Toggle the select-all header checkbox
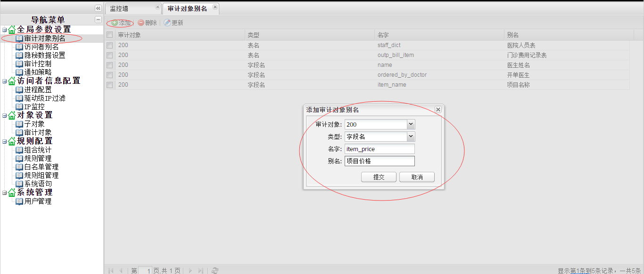Screen dimensions: 644x274 pyautogui.click(x=110, y=35)
